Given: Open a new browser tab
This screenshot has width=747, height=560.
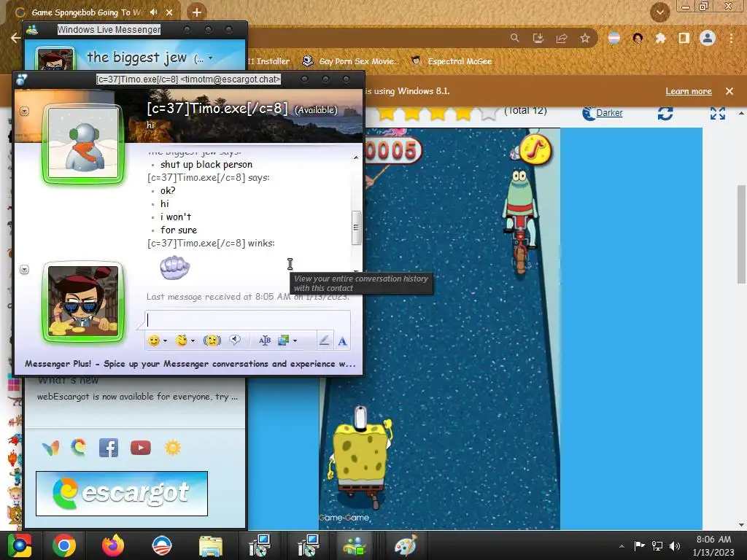Looking at the screenshot, I should point(197,12).
